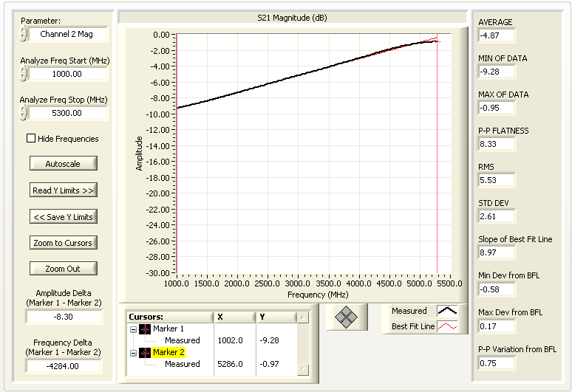Click Slope of Best Fit Line value 8.97

click(x=496, y=252)
